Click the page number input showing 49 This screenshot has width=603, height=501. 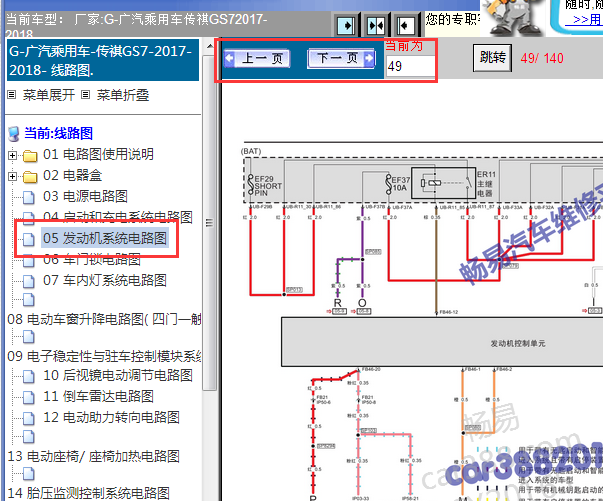pyautogui.click(x=411, y=66)
